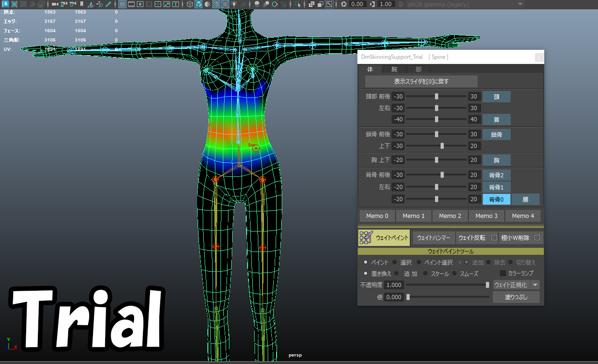Toggle the film gate icon
Viewport: 598px width, 364px height.
click(131, 4)
